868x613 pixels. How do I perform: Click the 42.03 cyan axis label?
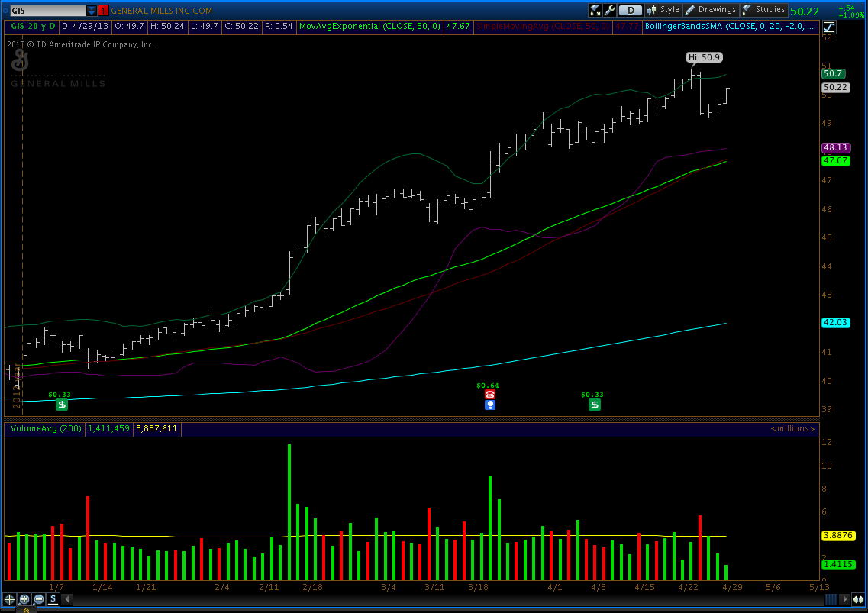pyautogui.click(x=835, y=322)
